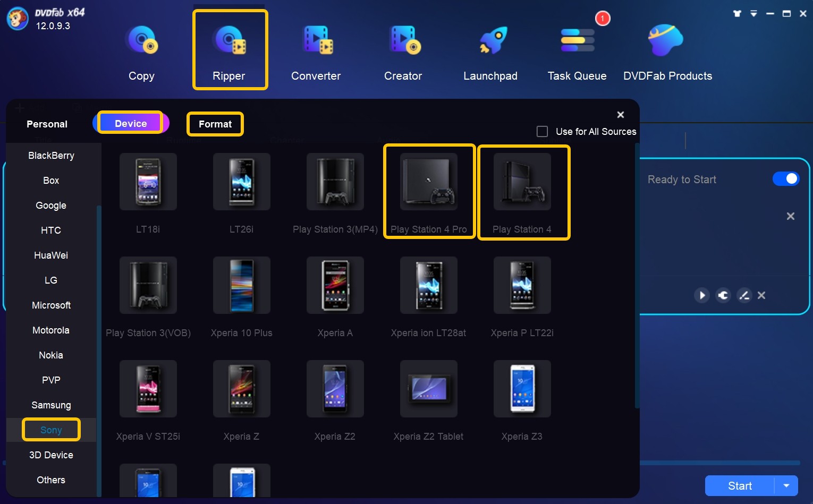
Task: Switch to the Format tab
Action: click(x=215, y=124)
